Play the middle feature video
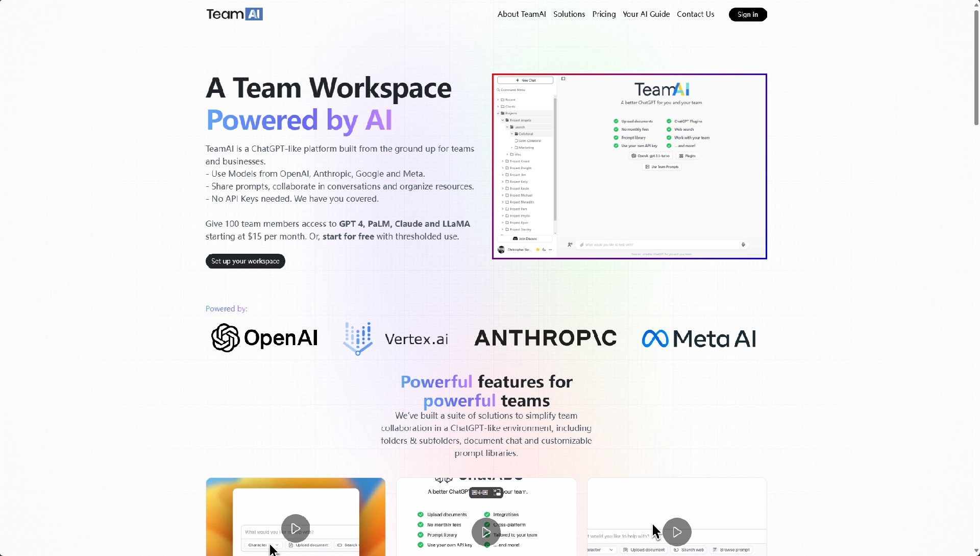This screenshot has width=980, height=556. click(x=486, y=532)
